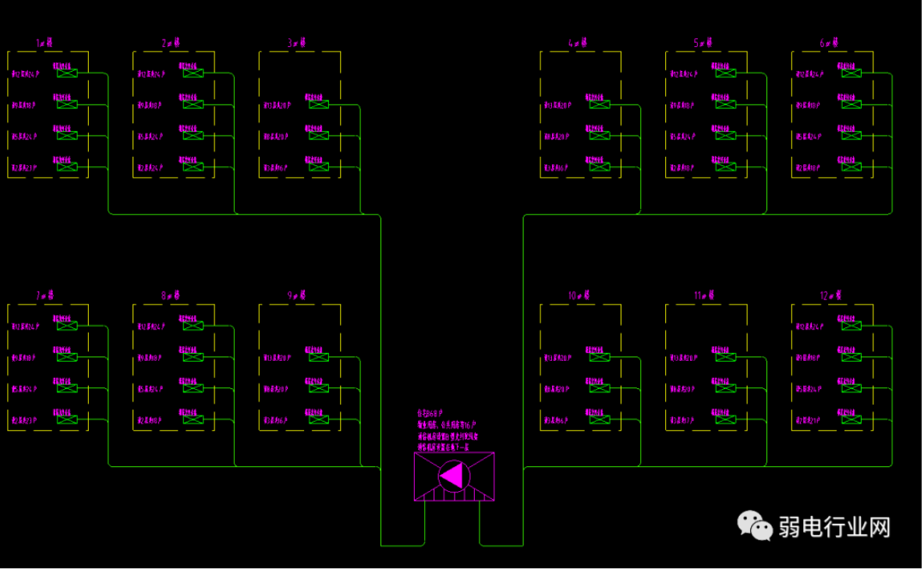Select the first floor-range text in building 1#
Screen dimensions: 924x573
[x=24, y=75]
